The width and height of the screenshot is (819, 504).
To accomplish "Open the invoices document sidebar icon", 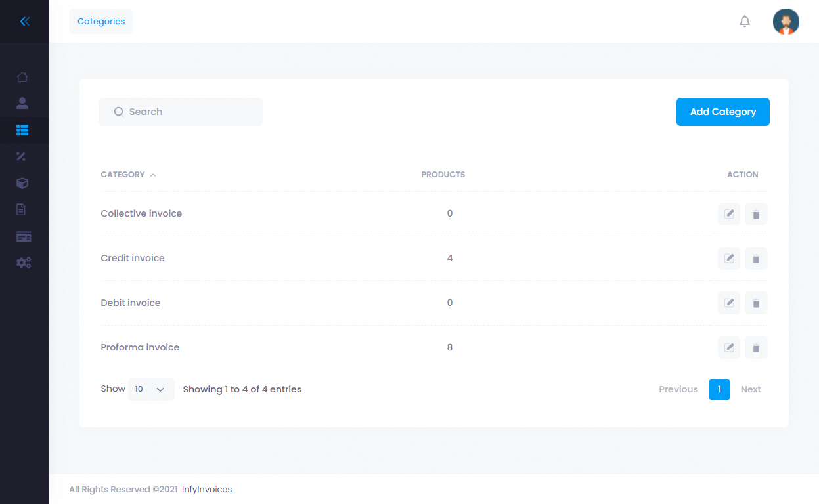I will tap(22, 210).
